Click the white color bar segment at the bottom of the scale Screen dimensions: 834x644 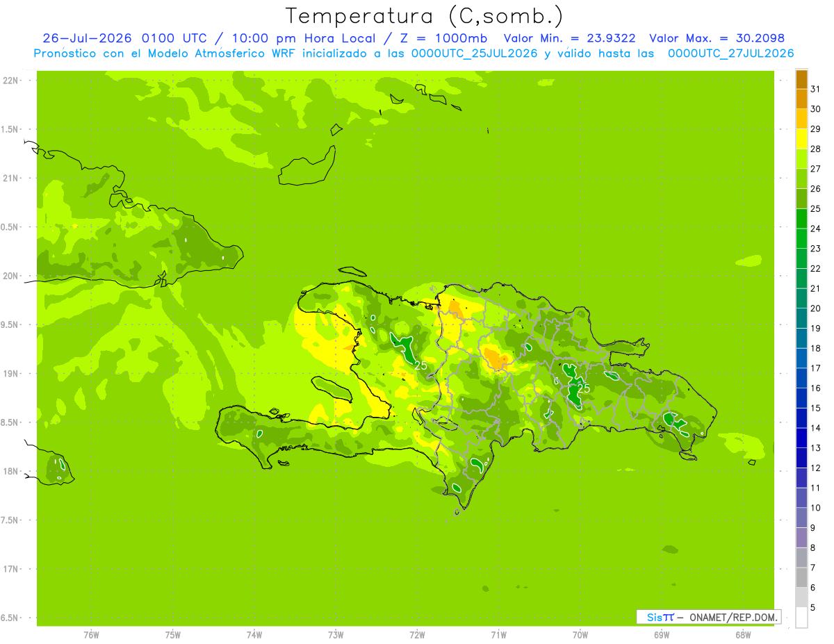click(801, 617)
